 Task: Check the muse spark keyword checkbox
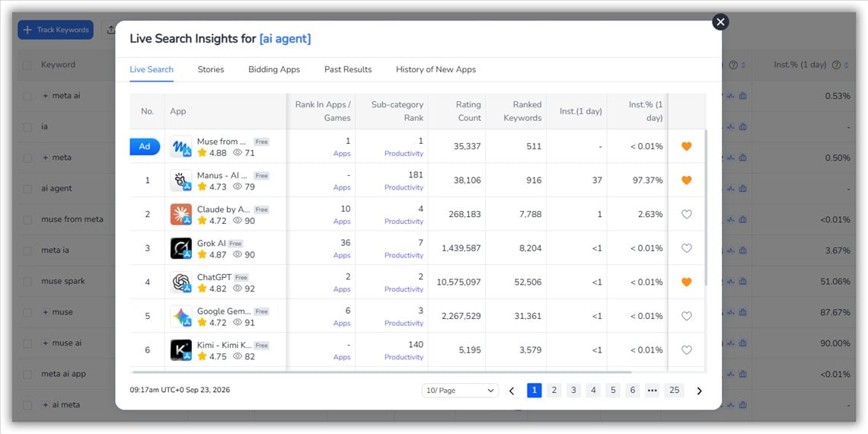pyautogui.click(x=27, y=282)
